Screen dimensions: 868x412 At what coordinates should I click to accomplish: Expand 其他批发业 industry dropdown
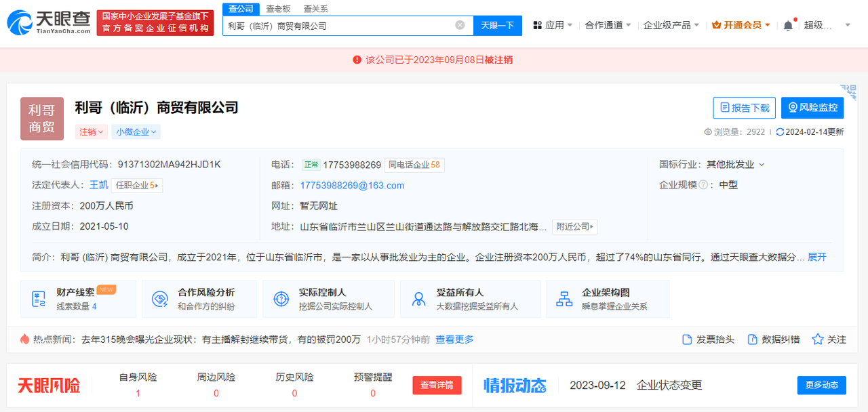(735, 165)
